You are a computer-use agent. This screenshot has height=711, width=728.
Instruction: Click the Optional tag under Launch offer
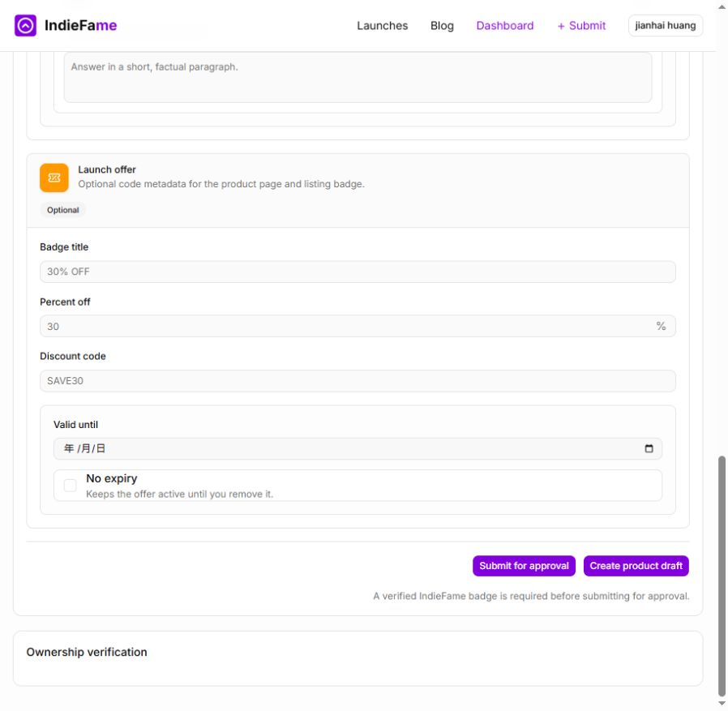(62, 210)
